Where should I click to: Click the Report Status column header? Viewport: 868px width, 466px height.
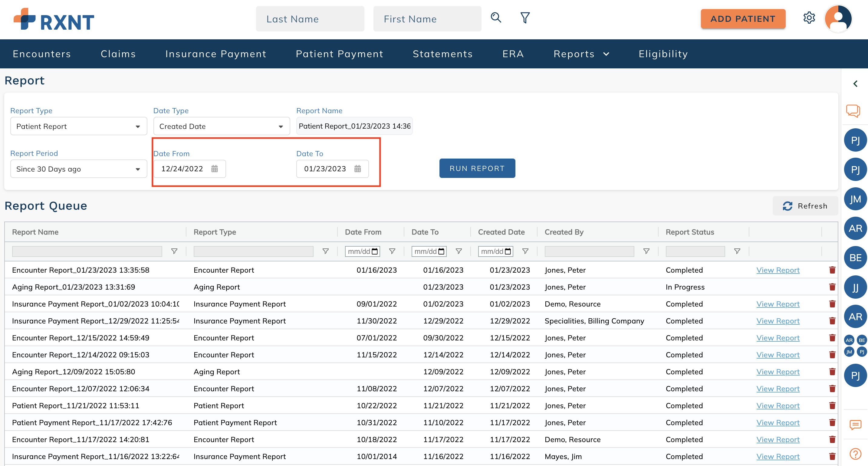coord(690,232)
